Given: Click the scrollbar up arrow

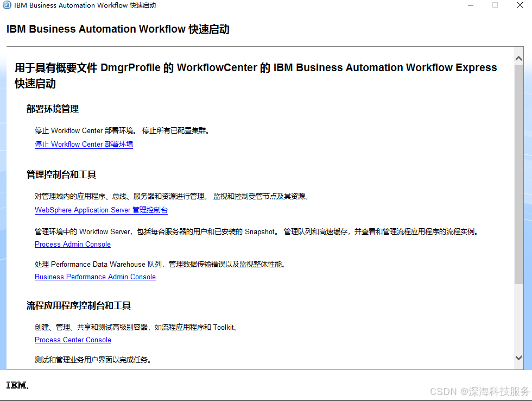Looking at the screenshot, I should [x=518, y=58].
